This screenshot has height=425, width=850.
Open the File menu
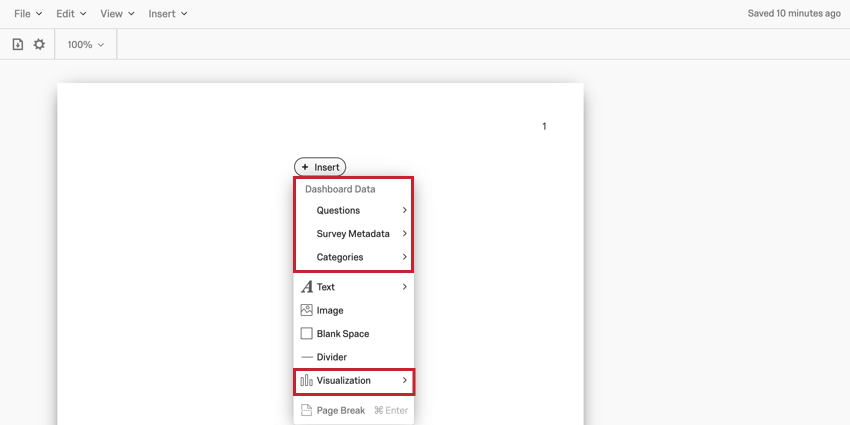pos(28,14)
